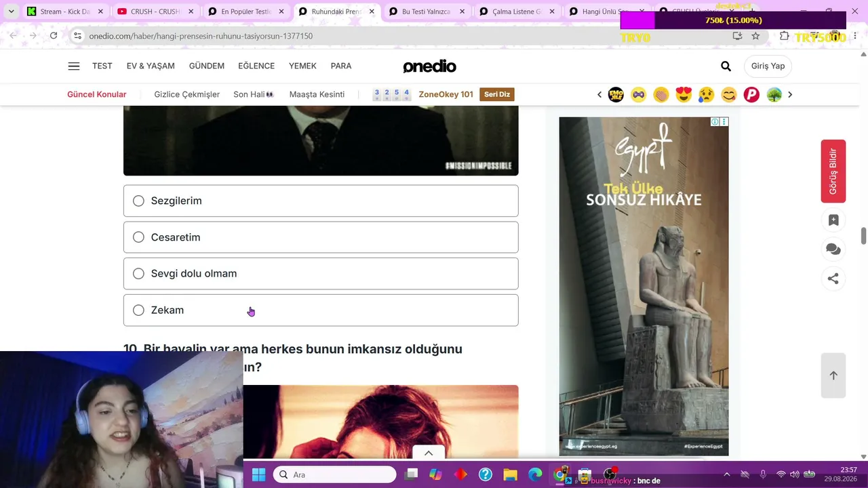Viewport: 868px width, 488px height.
Task: Open Task View on the taskbar
Action: [x=412, y=474]
